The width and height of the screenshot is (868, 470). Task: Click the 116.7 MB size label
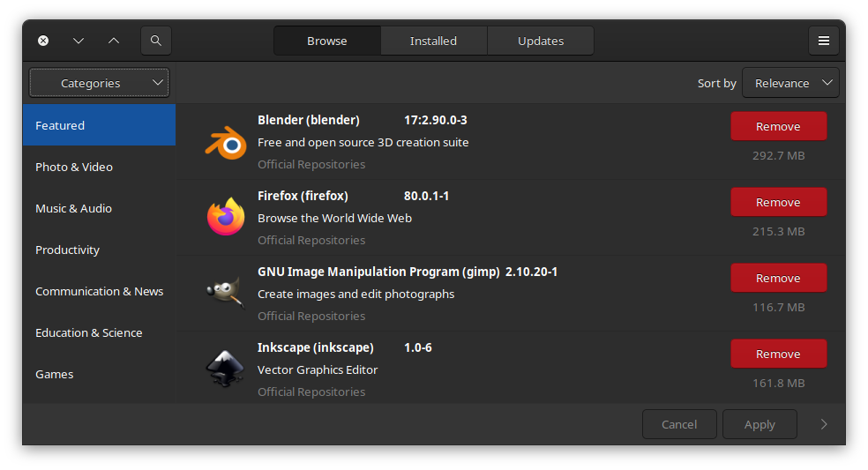coord(778,307)
